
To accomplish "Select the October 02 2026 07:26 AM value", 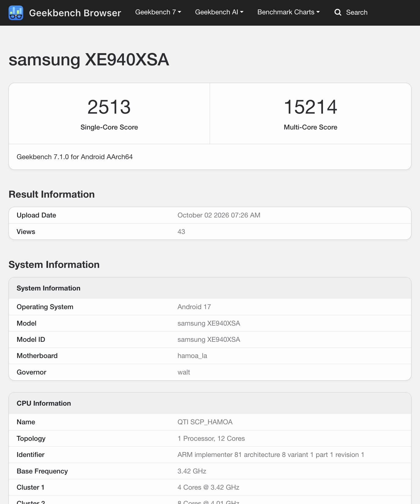I will click(x=219, y=215).
